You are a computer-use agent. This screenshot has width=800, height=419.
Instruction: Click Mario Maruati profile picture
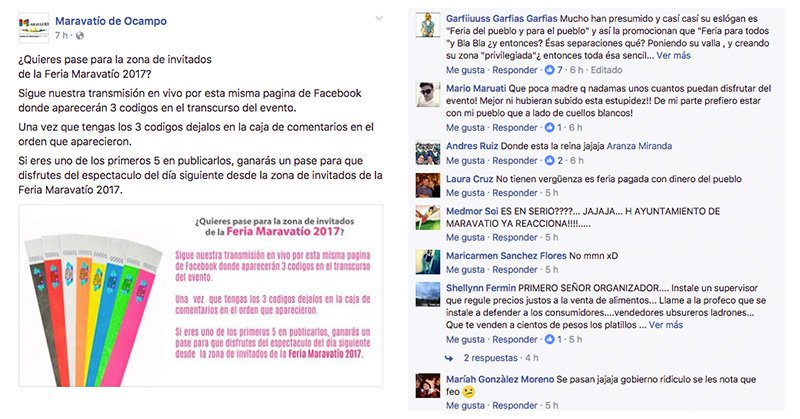pos(428,94)
